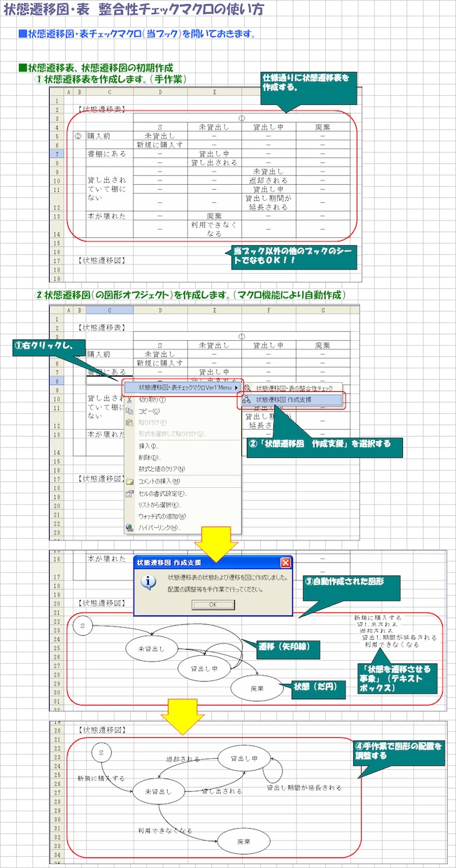The height and width of the screenshot is (868, 456).
Task: Close the 状態遷移図 作成支援 dialog with X
Action: pos(285,562)
